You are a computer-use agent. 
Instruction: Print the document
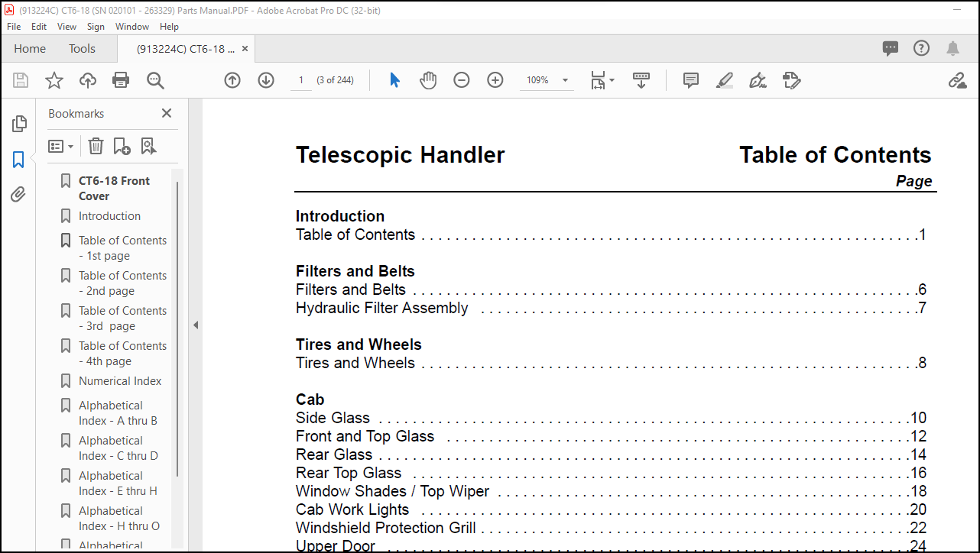(121, 80)
